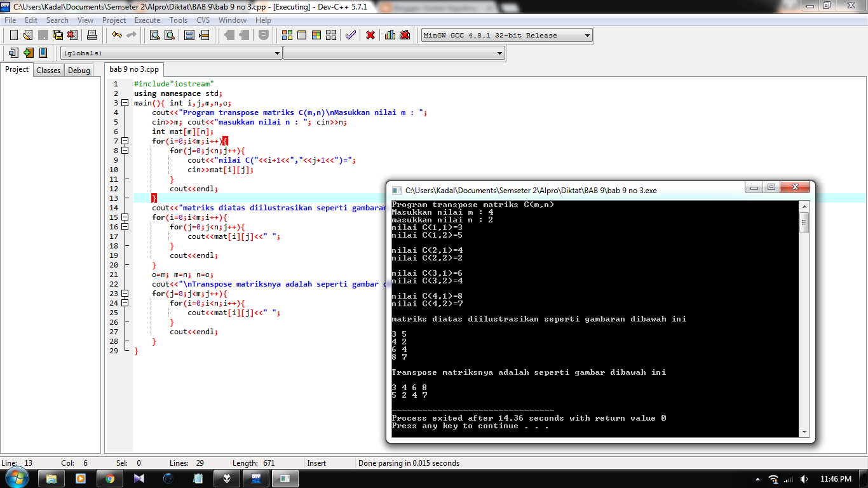Click the Redo arrow icon

[x=132, y=35]
